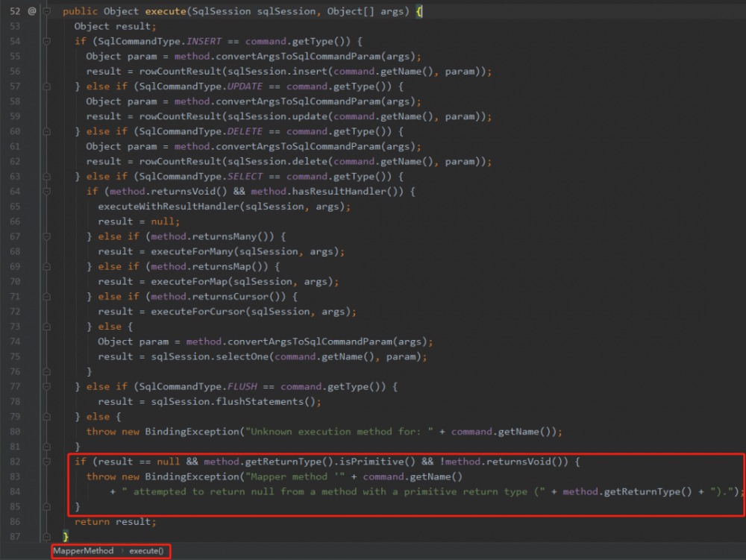Image resolution: width=746 pixels, height=560 pixels.
Task: Collapse the UPDATE else-if fold at line 57
Action: point(46,86)
